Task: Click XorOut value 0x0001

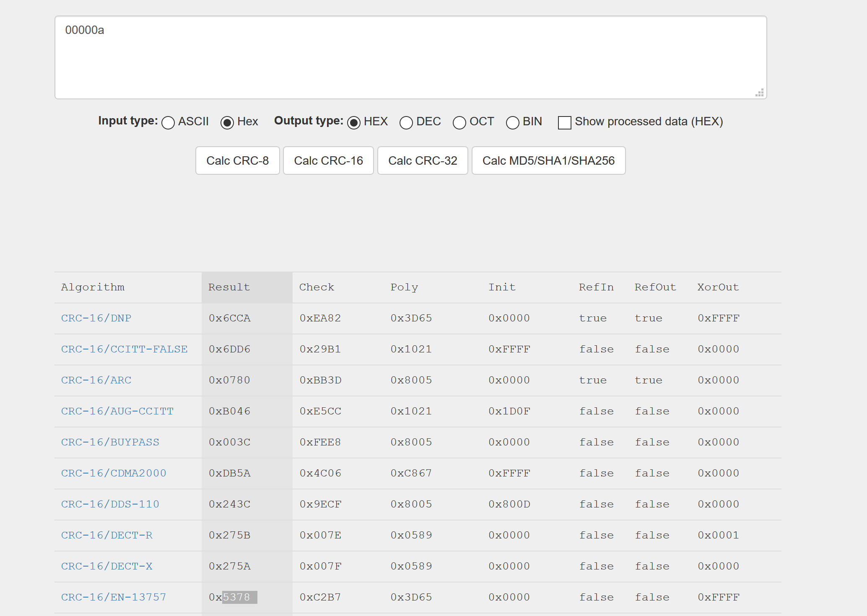Action: (719, 535)
